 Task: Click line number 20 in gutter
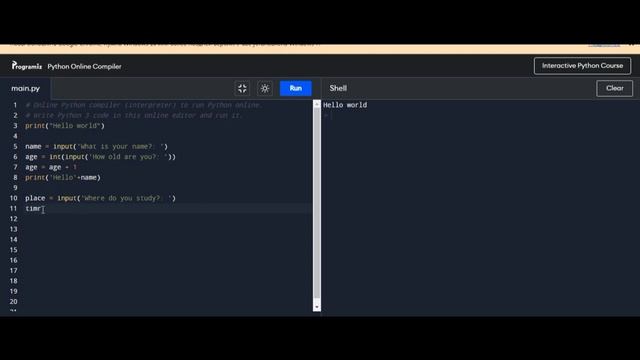coord(13,302)
